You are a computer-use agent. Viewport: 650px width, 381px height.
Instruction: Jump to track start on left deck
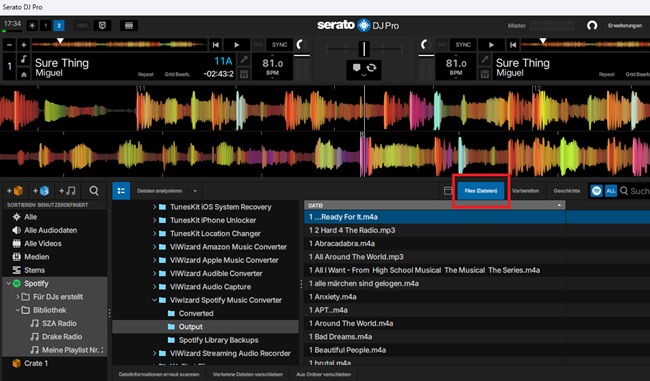pos(216,45)
